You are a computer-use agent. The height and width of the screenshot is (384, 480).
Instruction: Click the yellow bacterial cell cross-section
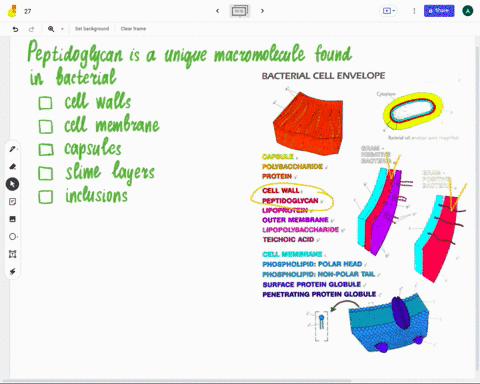pos(413,111)
